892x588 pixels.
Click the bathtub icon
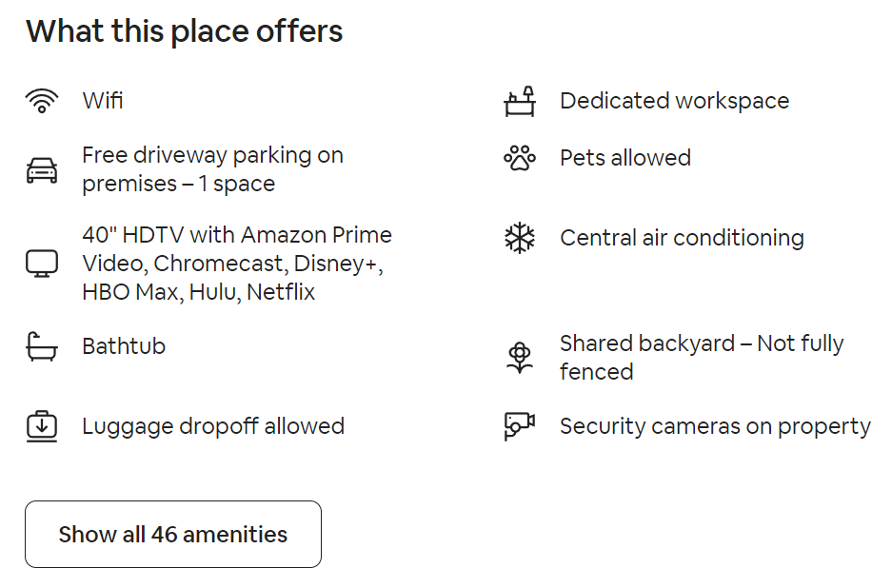pos(42,346)
